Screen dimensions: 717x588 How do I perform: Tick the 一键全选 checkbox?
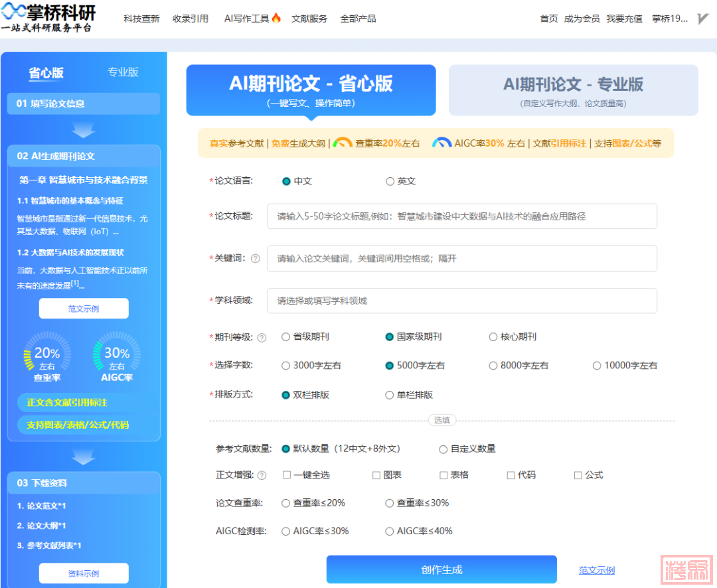click(287, 475)
